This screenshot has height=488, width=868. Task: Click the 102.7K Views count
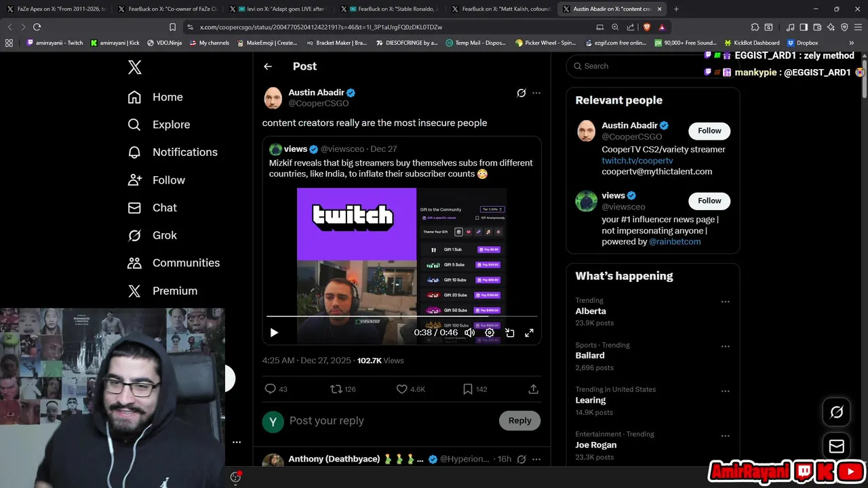pos(380,361)
